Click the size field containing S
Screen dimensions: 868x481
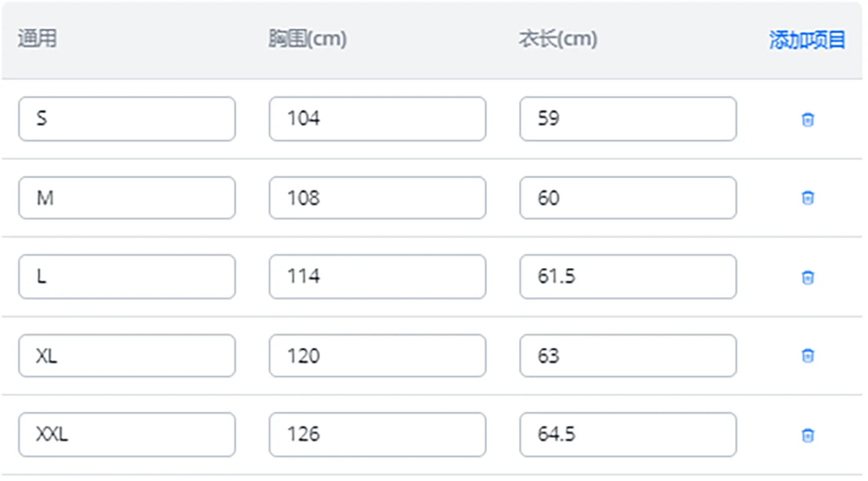[127, 119]
